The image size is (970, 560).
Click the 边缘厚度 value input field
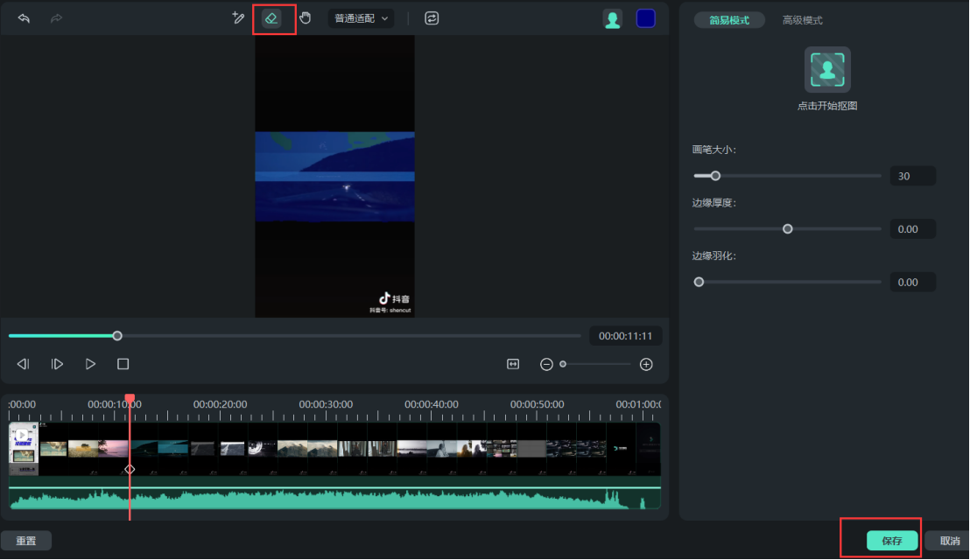[x=912, y=229]
